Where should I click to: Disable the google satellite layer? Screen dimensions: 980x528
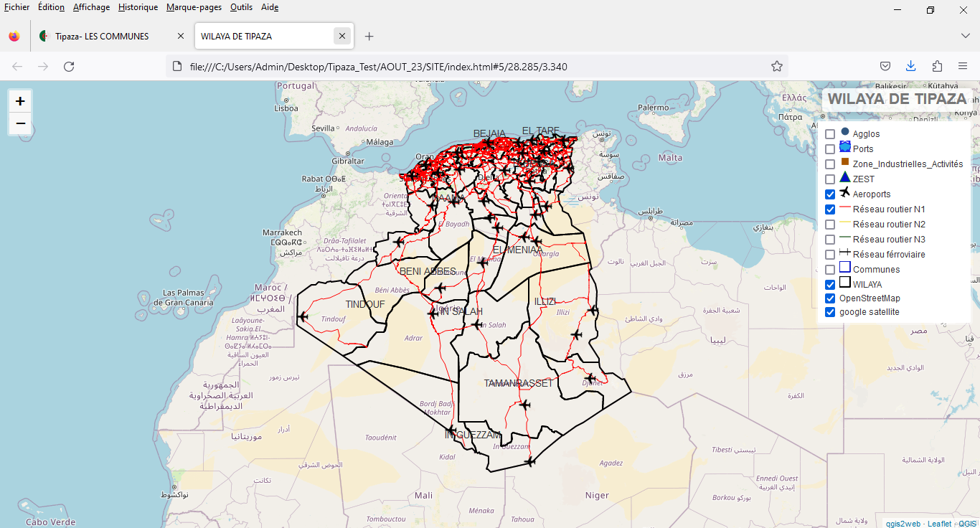[x=830, y=312]
